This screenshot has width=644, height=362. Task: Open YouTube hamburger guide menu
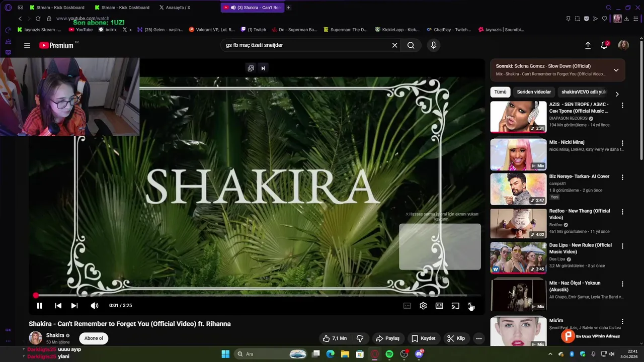click(x=27, y=45)
